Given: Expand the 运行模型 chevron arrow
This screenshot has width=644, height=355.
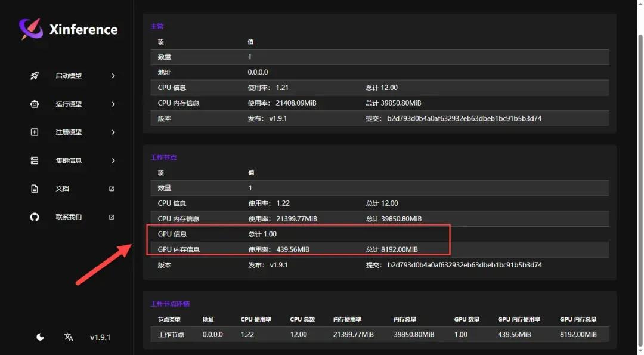Looking at the screenshot, I should [x=113, y=104].
